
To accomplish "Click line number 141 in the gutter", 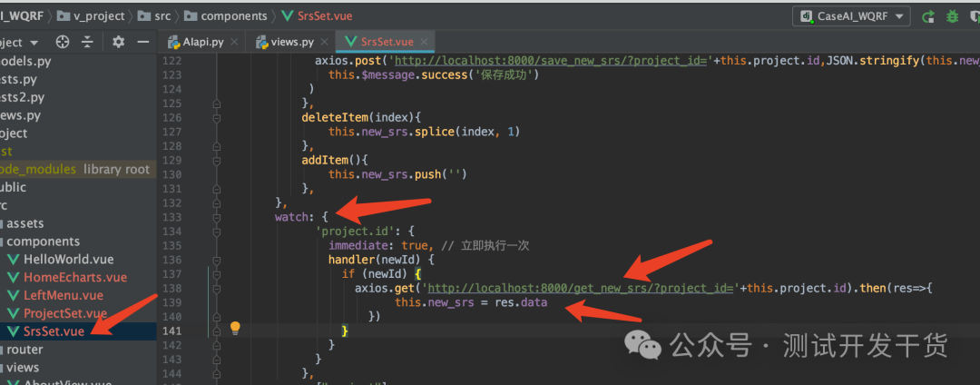I will (171, 331).
